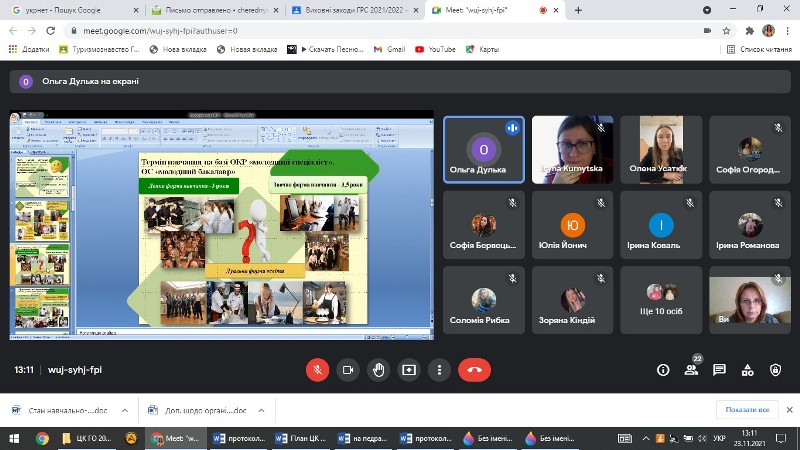Open the meeting details info icon

(x=663, y=369)
